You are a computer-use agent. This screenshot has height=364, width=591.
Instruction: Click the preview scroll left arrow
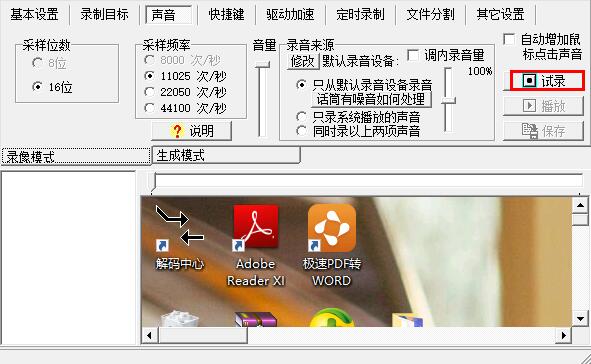[x=150, y=335]
